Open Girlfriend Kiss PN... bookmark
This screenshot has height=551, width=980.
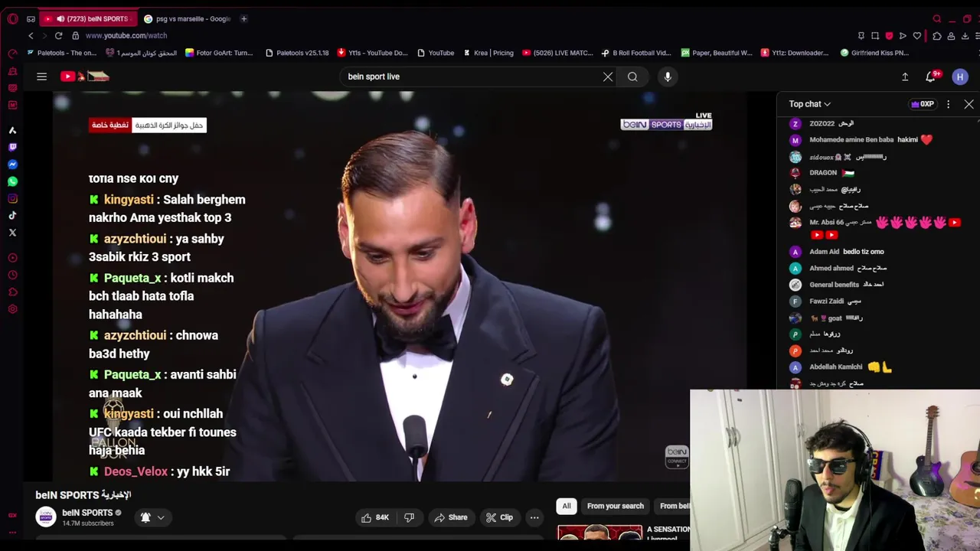874,53
